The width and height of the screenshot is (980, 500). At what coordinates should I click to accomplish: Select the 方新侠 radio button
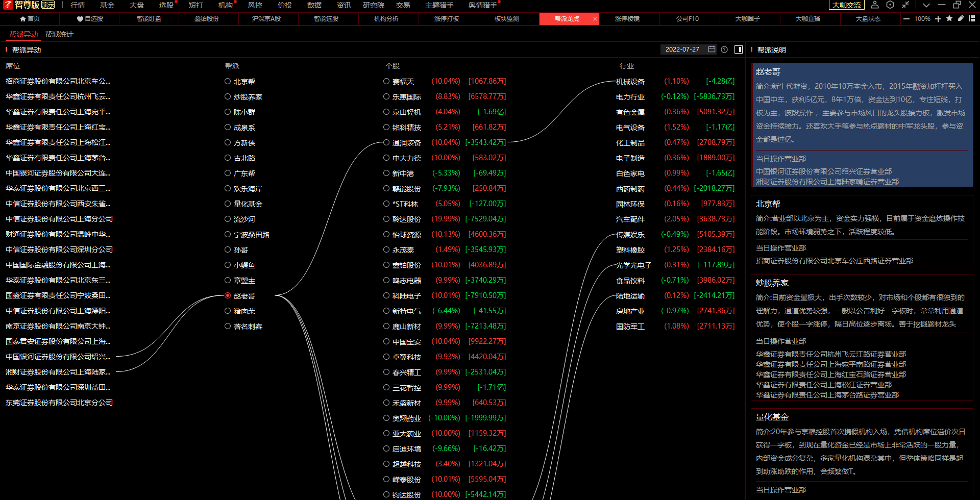tap(228, 142)
